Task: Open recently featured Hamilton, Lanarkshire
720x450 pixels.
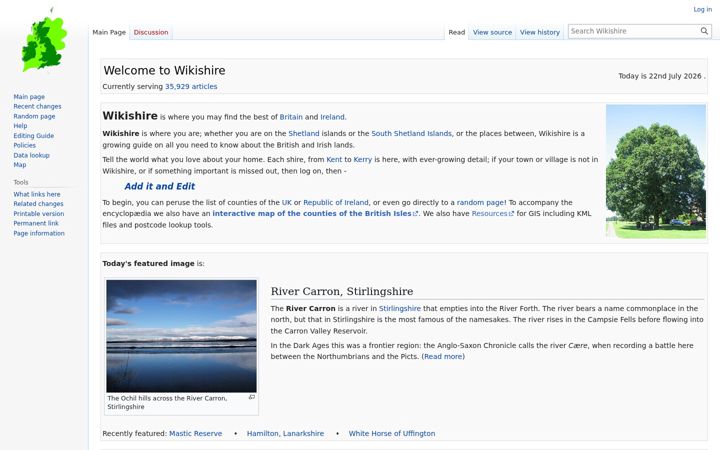Action: pyautogui.click(x=285, y=433)
